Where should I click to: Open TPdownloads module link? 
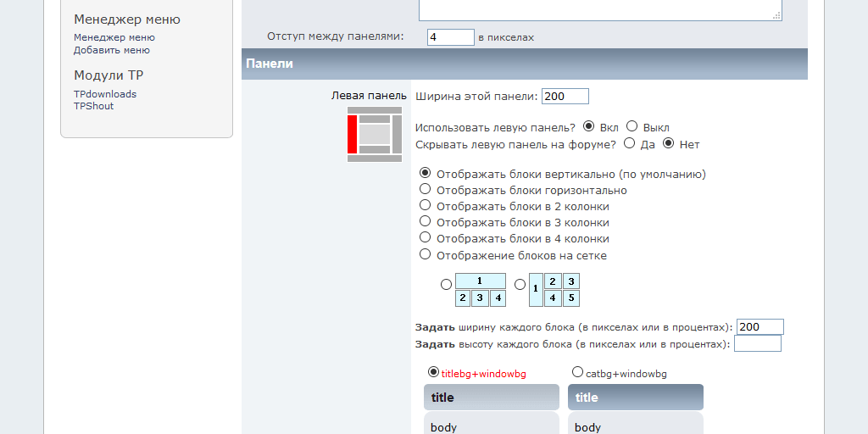(x=104, y=94)
